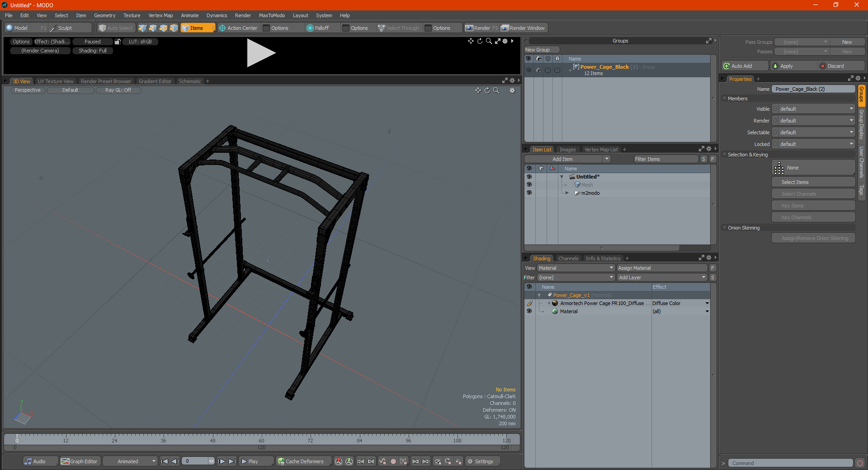
Task: Click the group Name field
Action: pos(813,89)
